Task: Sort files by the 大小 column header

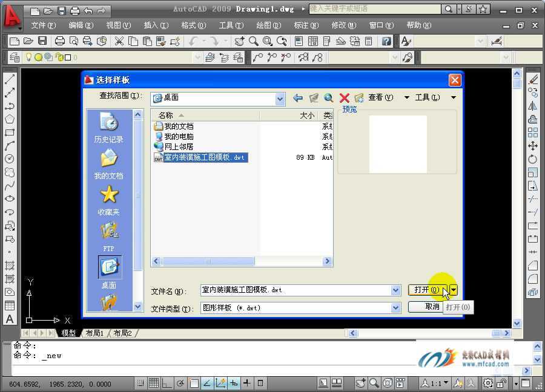Action: tap(289, 116)
